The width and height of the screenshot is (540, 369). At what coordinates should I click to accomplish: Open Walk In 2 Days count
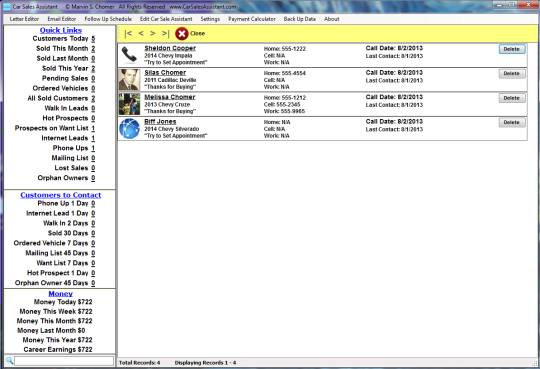click(x=93, y=224)
